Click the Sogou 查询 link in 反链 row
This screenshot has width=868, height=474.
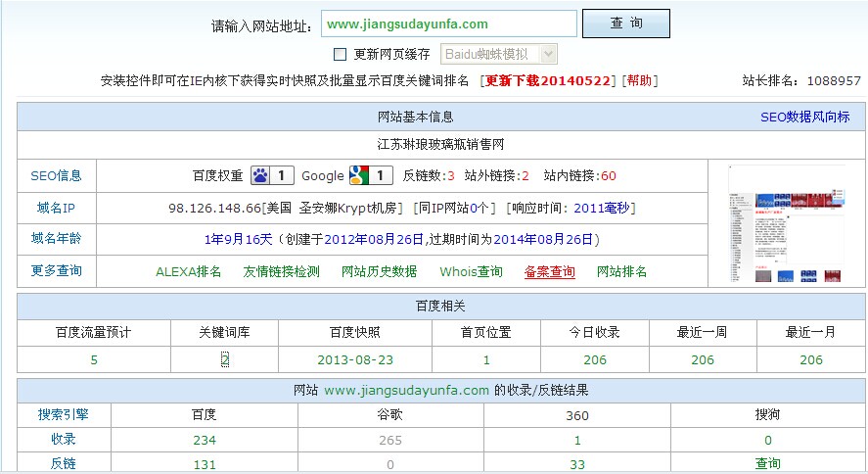click(767, 463)
